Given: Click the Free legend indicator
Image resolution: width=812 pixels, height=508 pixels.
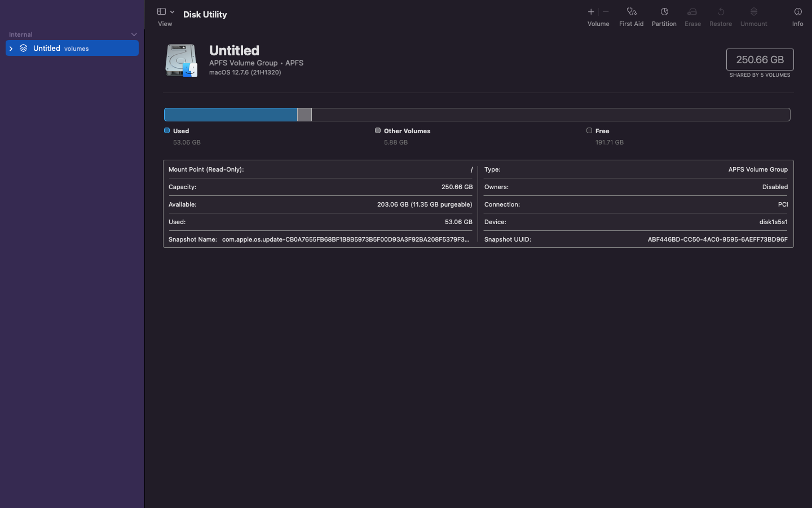Looking at the screenshot, I should point(589,130).
